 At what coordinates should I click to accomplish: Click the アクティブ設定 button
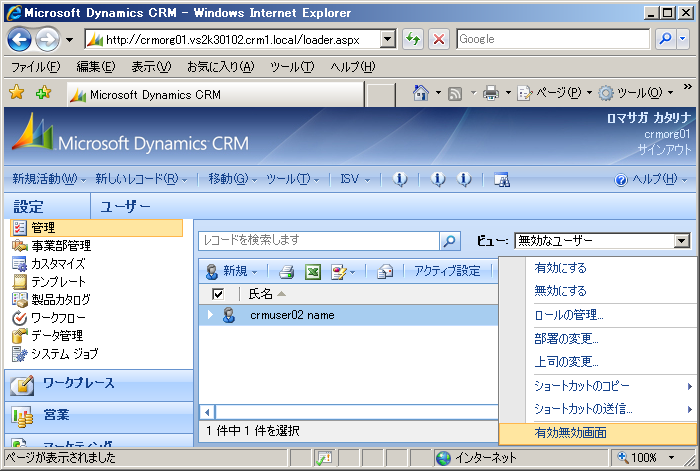click(x=447, y=271)
